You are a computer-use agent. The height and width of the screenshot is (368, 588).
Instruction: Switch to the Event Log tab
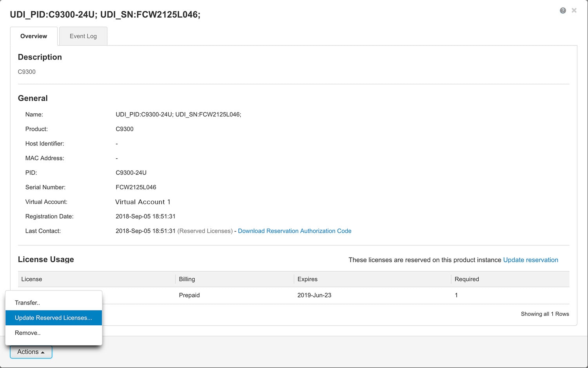click(83, 36)
